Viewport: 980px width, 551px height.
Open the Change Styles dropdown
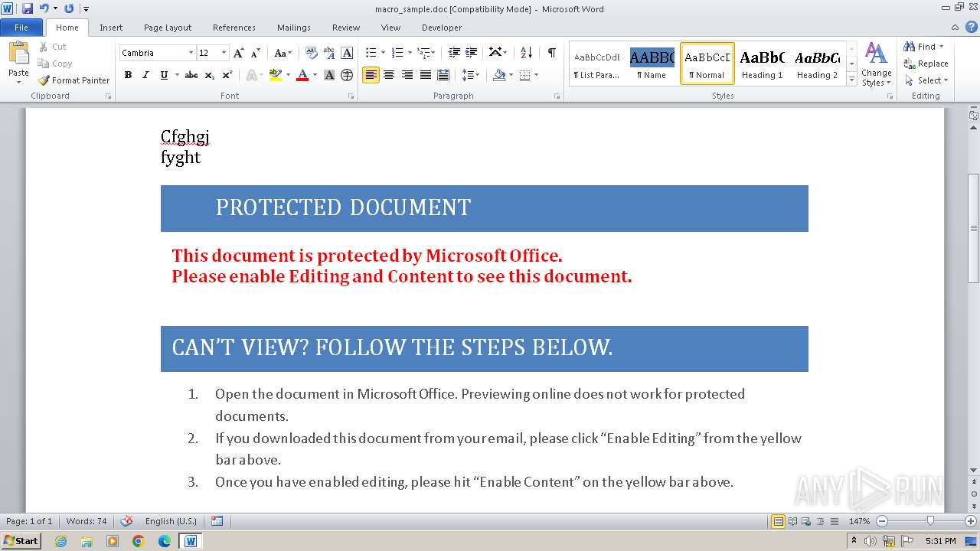(x=876, y=64)
